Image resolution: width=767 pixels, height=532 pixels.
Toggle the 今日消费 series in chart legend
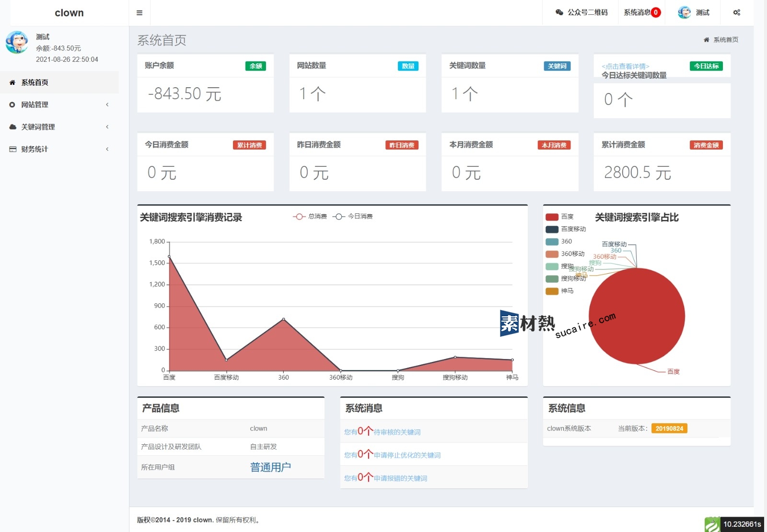pyautogui.click(x=353, y=217)
